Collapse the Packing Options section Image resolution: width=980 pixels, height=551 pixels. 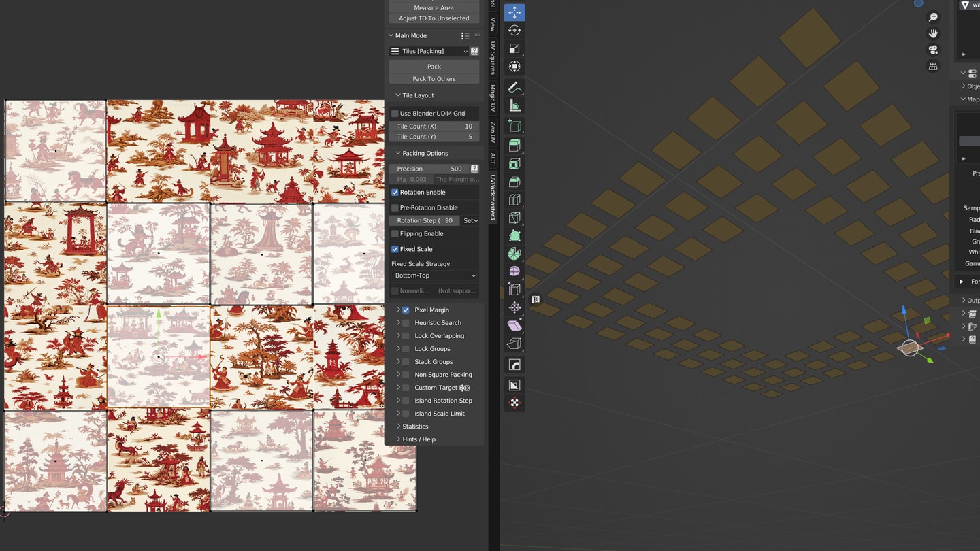tap(398, 153)
